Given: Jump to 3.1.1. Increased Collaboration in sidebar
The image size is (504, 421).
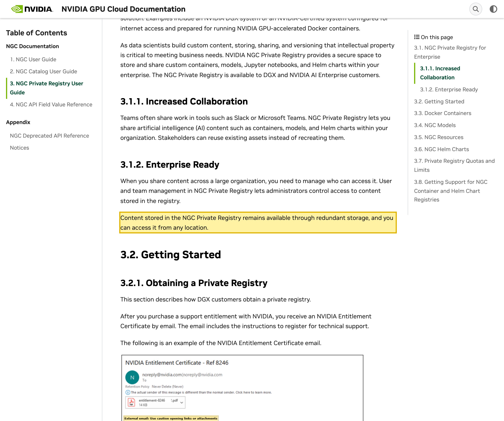Looking at the screenshot, I should pos(440,73).
